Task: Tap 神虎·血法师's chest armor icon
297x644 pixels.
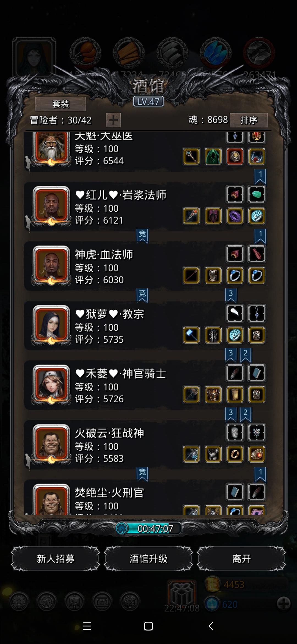Action: (x=213, y=275)
